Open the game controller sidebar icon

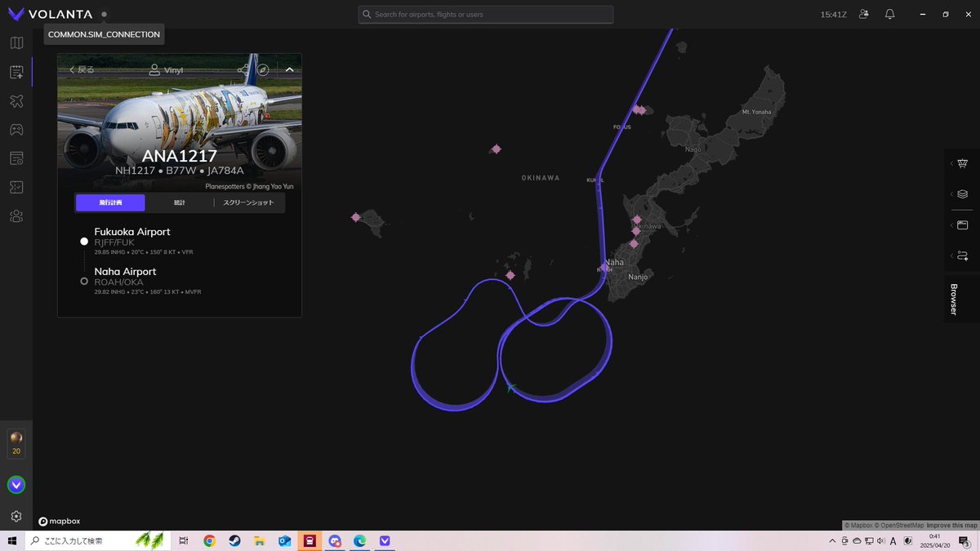point(16,129)
